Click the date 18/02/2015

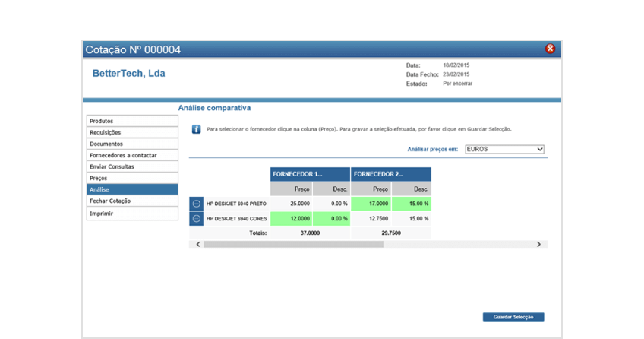[456, 65]
